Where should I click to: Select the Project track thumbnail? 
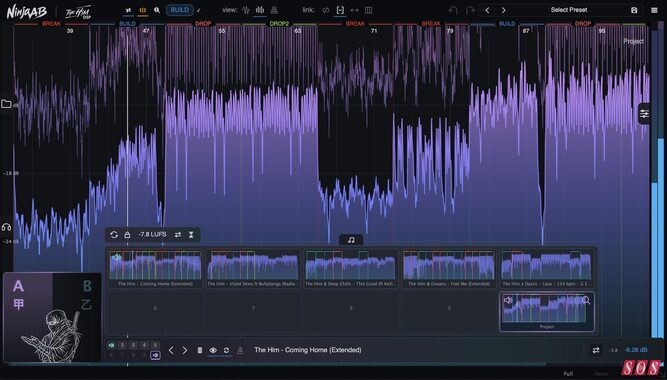(x=547, y=312)
